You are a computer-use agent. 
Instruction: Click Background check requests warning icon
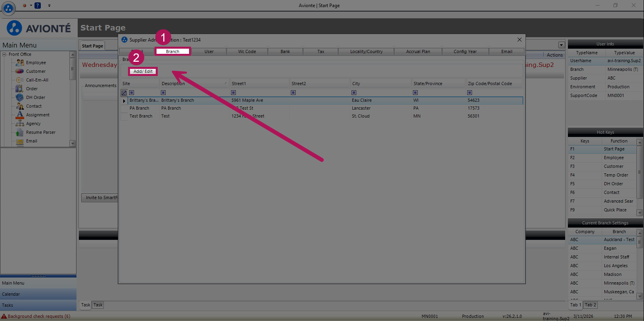(x=4, y=316)
